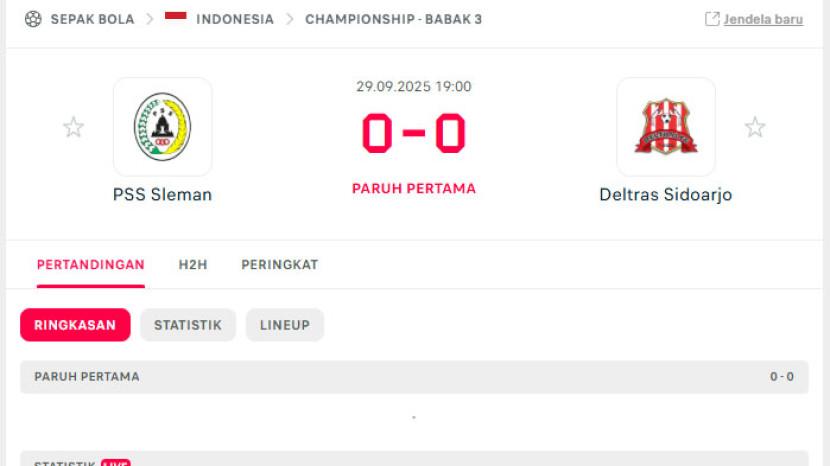The height and width of the screenshot is (466, 830).
Task: Click the PSS Sleman club logo
Action: (162, 127)
